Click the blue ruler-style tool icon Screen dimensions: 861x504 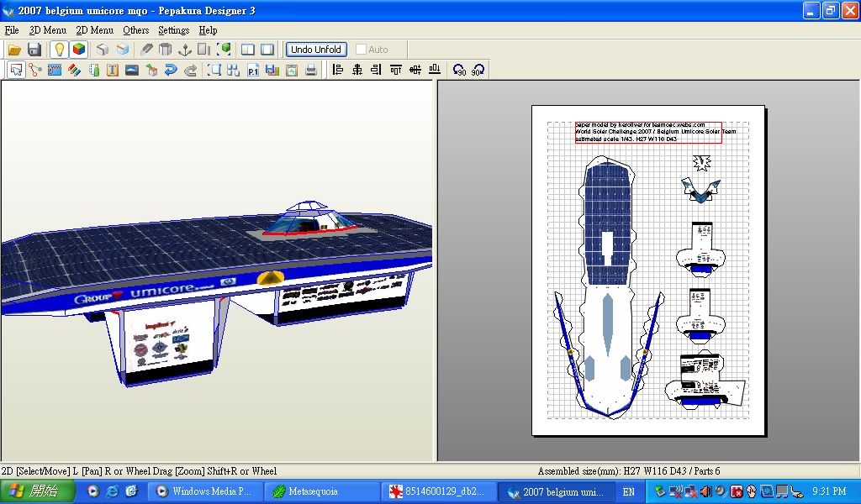[55, 71]
